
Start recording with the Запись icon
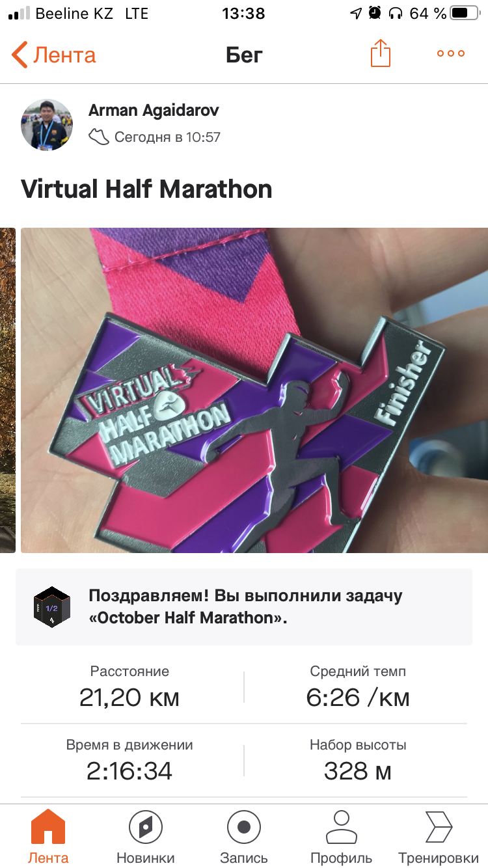coord(244,827)
